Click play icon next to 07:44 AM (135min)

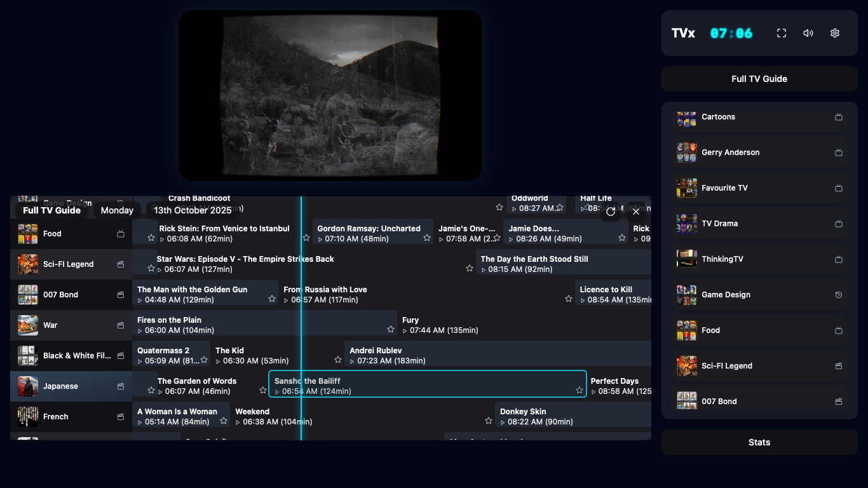click(x=405, y=331)
